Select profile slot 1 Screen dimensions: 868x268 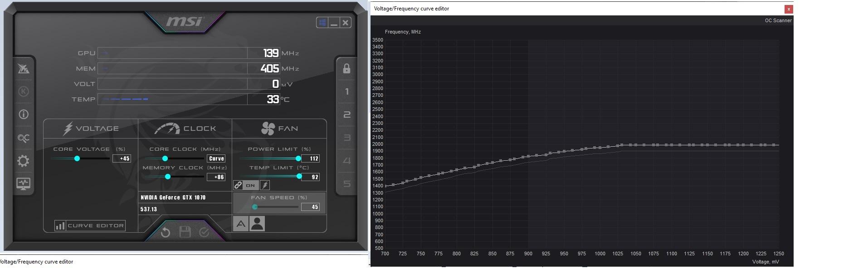coord(346,91)
